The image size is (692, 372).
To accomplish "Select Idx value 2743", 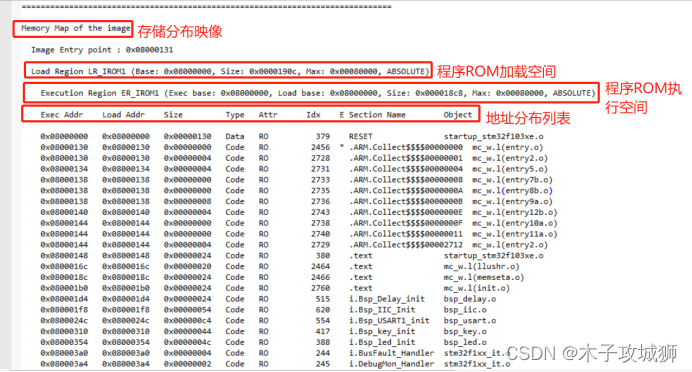I will click(320, 212).
